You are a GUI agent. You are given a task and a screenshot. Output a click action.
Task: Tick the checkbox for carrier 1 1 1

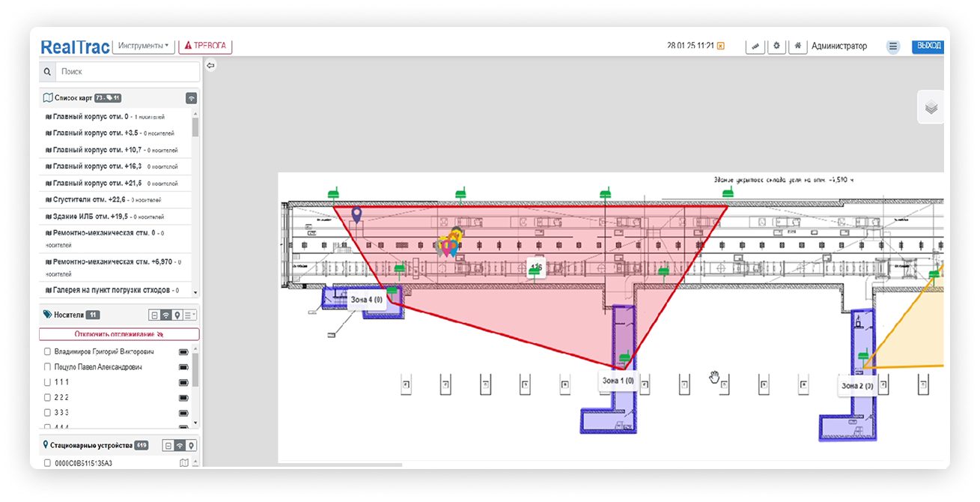tap(47, 382)
